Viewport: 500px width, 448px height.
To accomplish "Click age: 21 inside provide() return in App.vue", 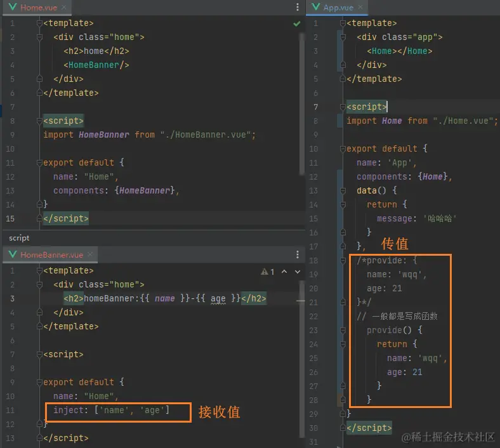I will point(405,372).
